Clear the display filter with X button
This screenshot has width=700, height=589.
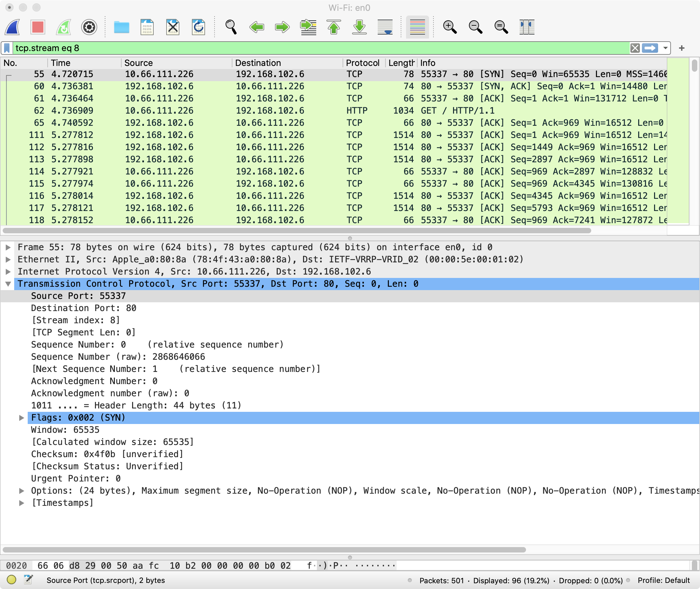[x=635, y=48]
